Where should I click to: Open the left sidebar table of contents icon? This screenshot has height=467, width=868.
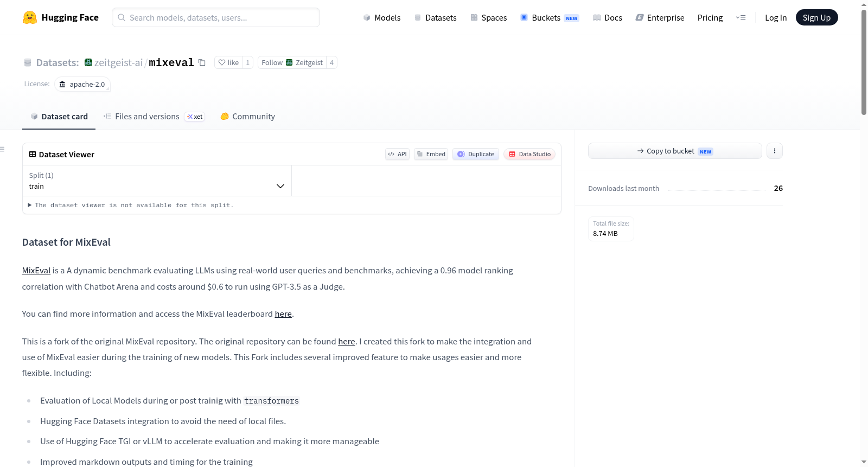point(2,149)
